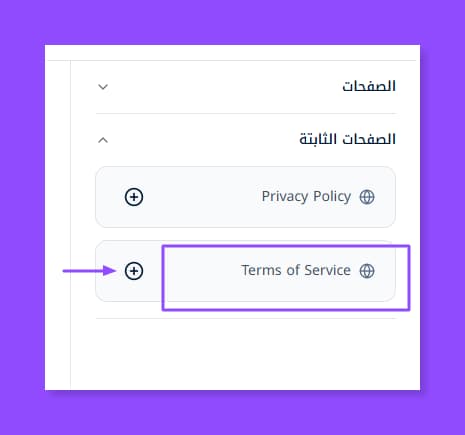Click the word Policy in the first card
Viewport: 465px width, 435px height.
pyautogui.click(x=332, y=197)
